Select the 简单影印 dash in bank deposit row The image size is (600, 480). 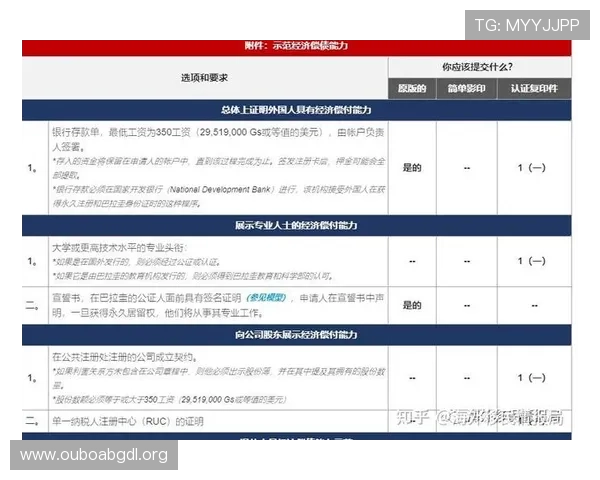point(467,168)
